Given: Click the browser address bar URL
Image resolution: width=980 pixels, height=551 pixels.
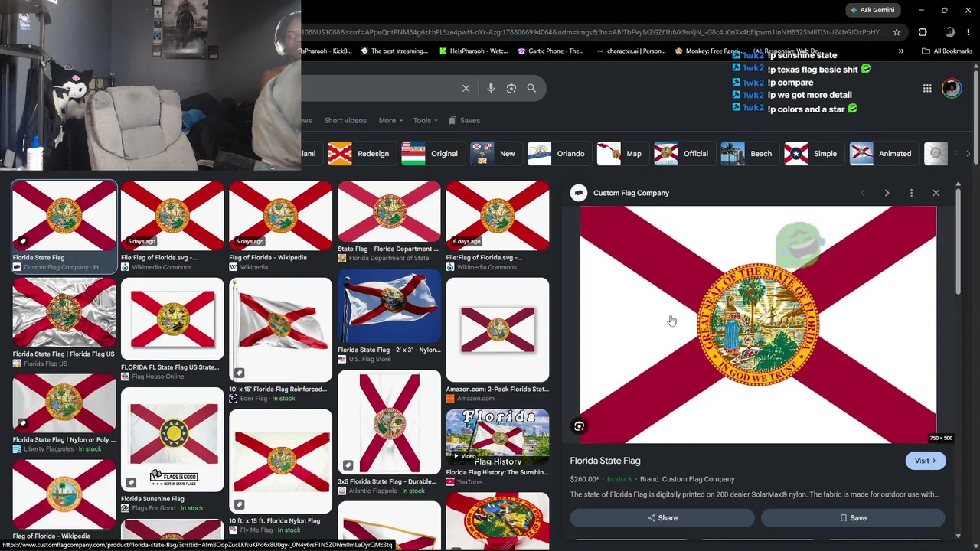Looking at the screenshot, I should [593, 32].
